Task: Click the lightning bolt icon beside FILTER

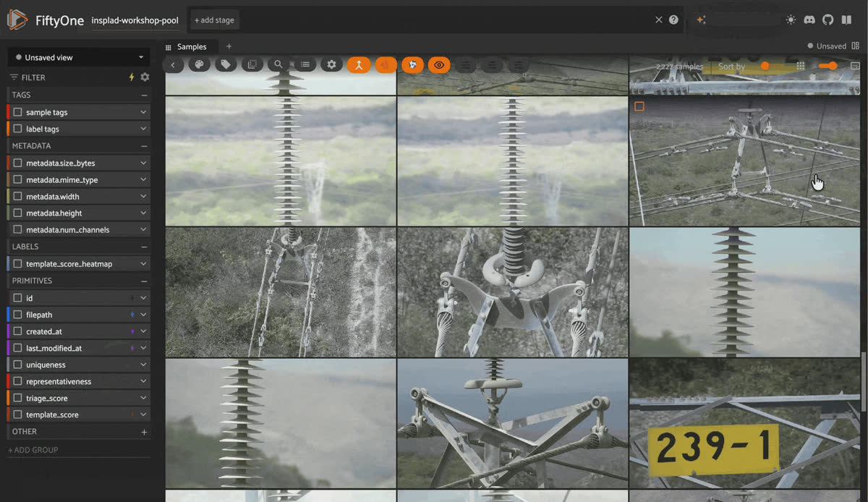Action: (132, 77)
